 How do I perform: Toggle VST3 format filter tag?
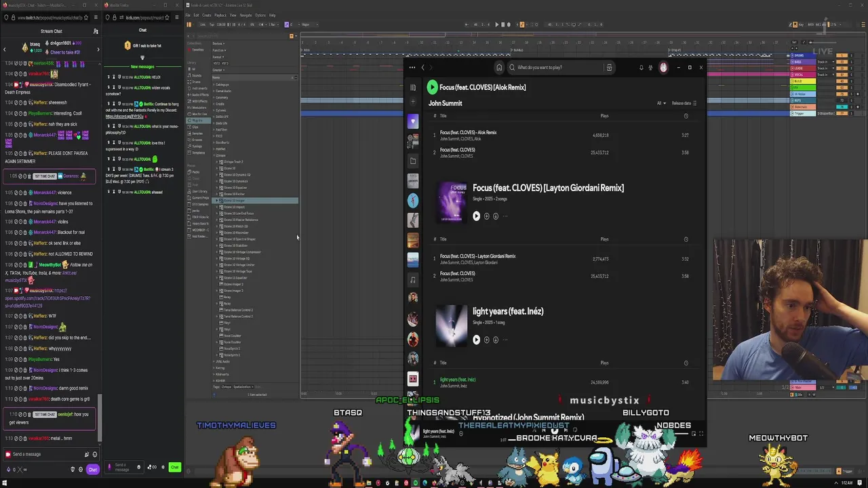pyautogui.click(x=225, y=63)
